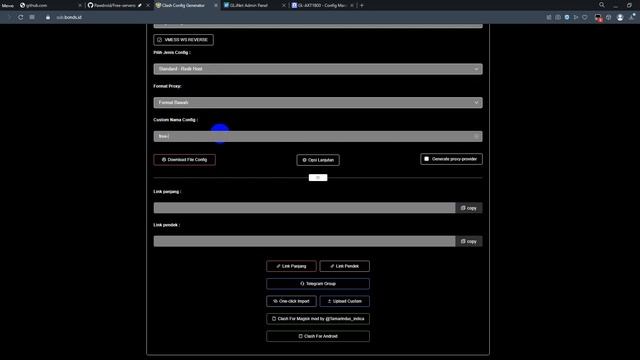Image resolution: width=640 pixels, height=360 pixels.
Task: Open the Telegram Group link
Action: pos(318,284)
